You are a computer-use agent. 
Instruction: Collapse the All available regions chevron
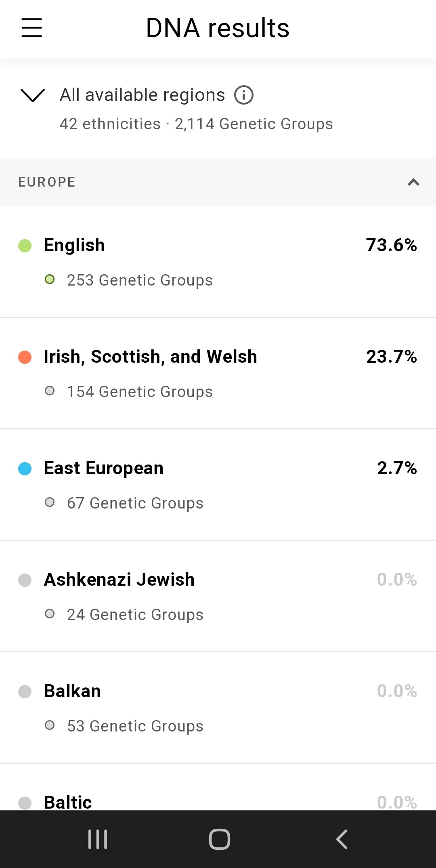(32, 95)
